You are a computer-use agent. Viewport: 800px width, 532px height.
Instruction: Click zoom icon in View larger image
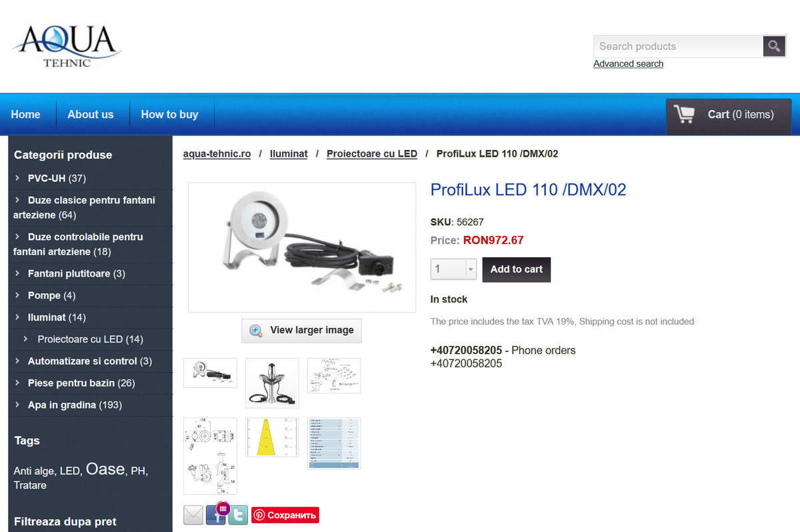tap(255, 330)
